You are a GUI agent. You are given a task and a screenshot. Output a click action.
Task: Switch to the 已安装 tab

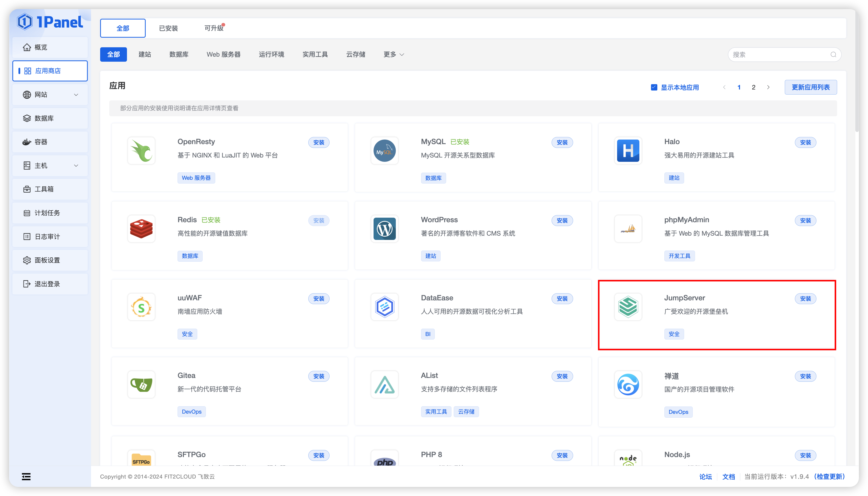[x=168, y=28]
